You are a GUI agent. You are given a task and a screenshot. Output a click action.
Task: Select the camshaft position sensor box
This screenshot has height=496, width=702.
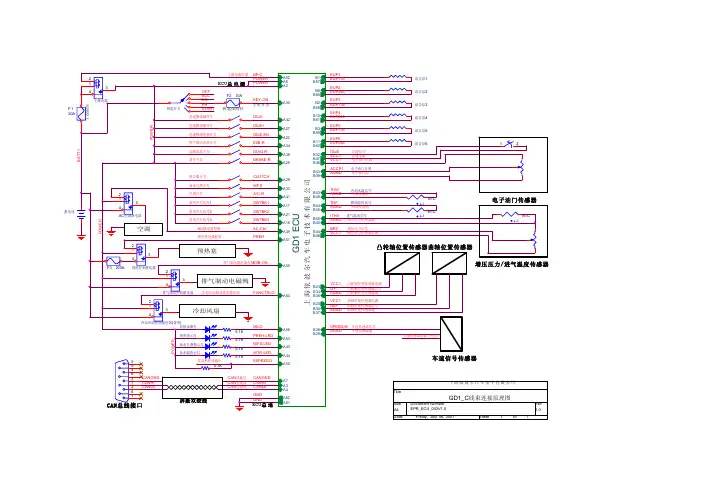[x=402, y=263]
